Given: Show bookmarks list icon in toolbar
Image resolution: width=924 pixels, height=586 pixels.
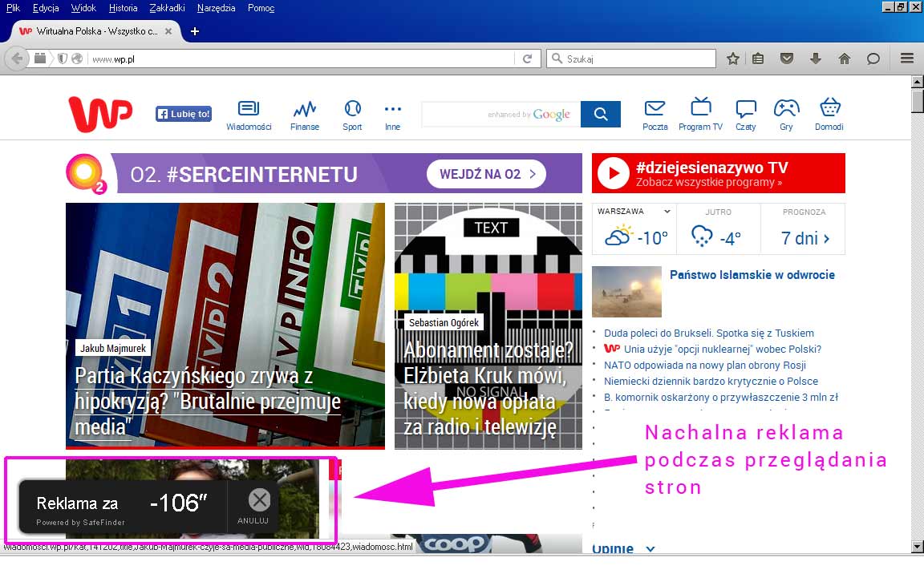Looking at the screenshot, I should pyautogui.click(x=758, y=59).
